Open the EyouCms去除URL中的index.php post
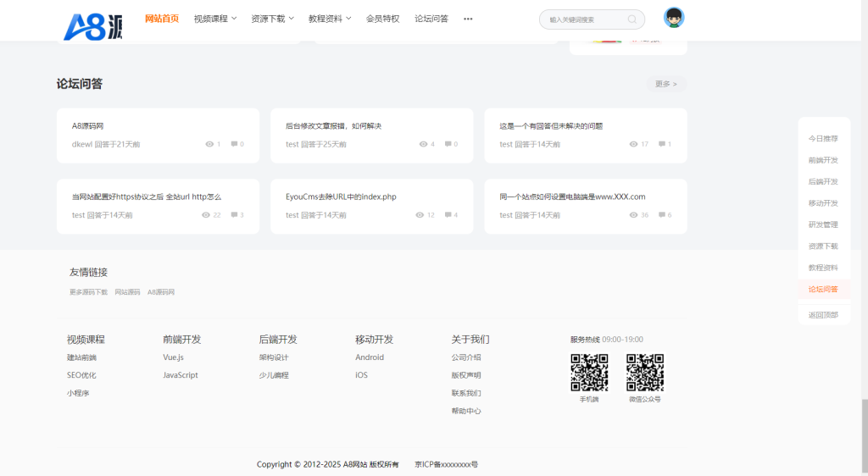Screen dimensions: 868x476 pyautogui.click(x=341, y=196)
